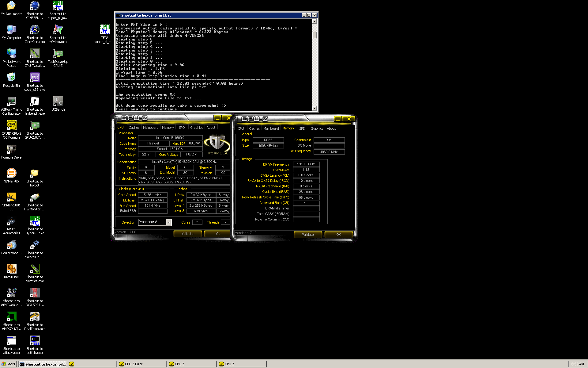Open the HWBOT Aquamark3 icon
The height and width of the screenshot is (368, 588).
pos(11,225)
